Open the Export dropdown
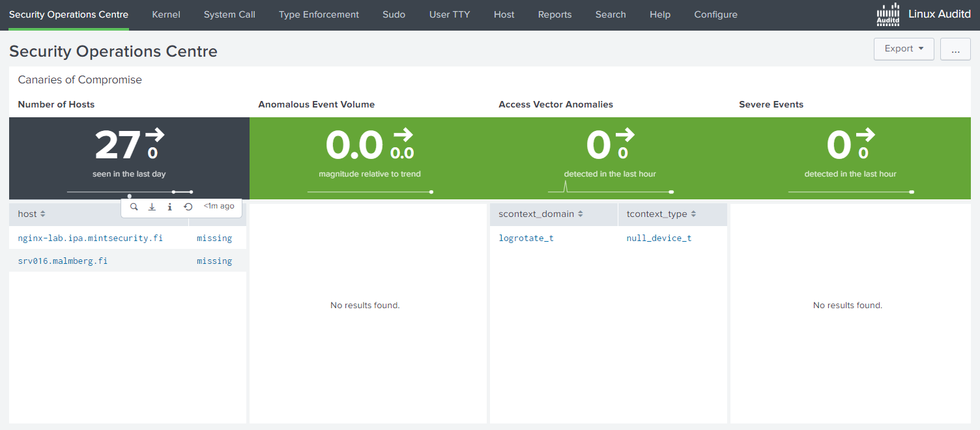This screenshot has height=430, width=980. pos(903,49)
